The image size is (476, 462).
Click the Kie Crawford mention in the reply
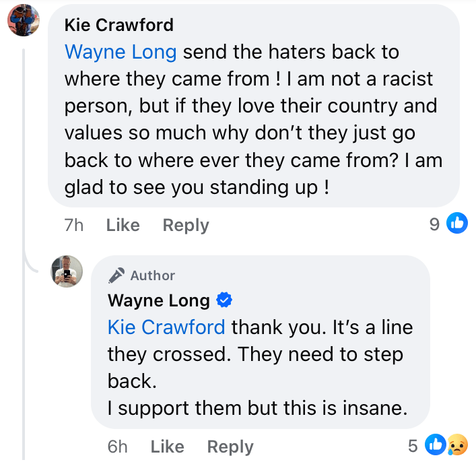coord(166,327)
